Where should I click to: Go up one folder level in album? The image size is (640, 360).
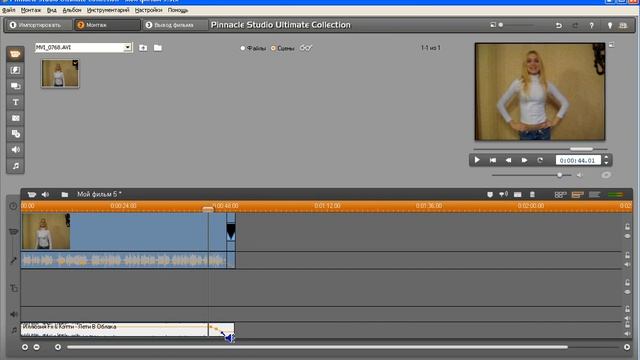click(143, 48)
